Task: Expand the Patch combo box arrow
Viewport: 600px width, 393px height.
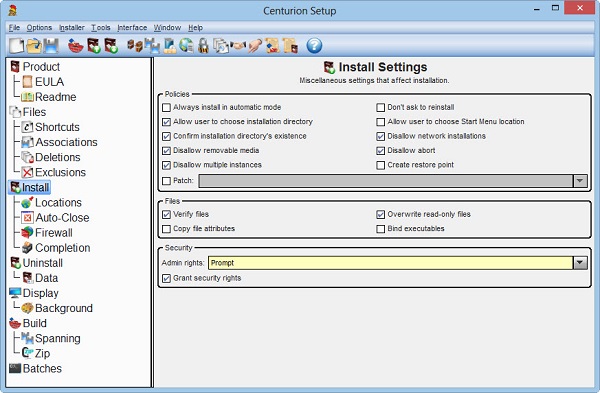Action: coord(580,181)
